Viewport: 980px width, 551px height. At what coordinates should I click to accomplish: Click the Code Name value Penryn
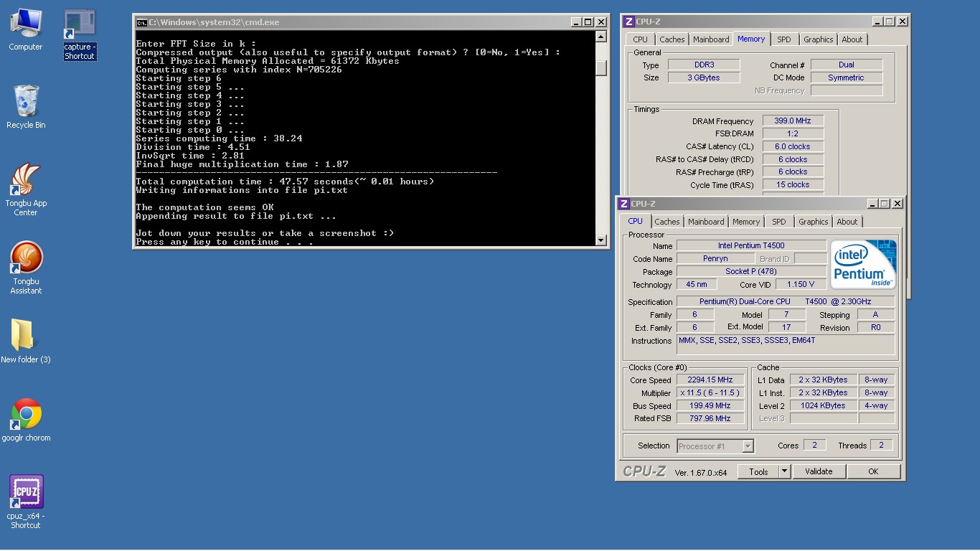coord(715,258)
